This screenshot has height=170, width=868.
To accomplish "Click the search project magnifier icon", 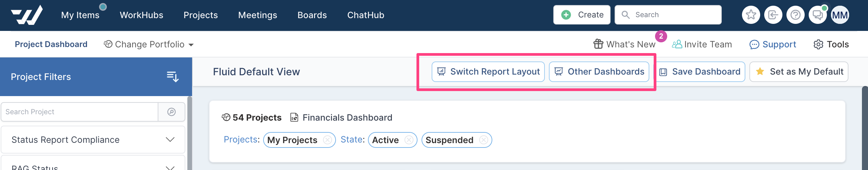I will point(172,112).
